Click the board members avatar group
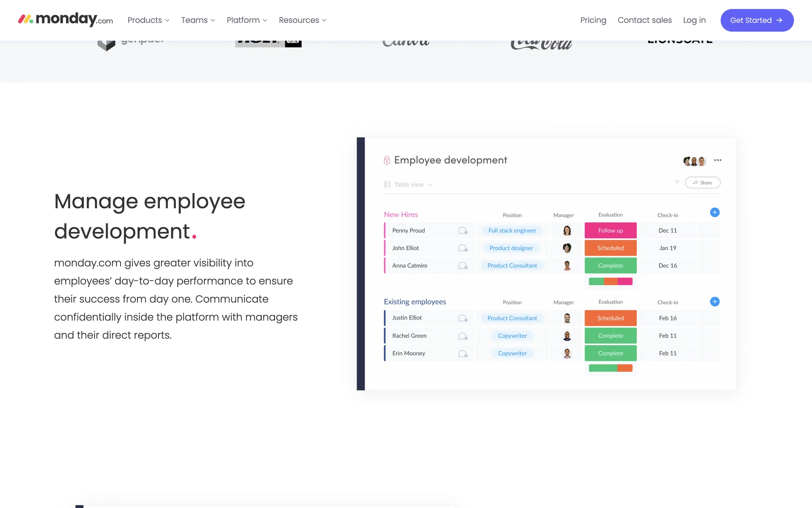812x508 pixels. click(x=694, y=161)
